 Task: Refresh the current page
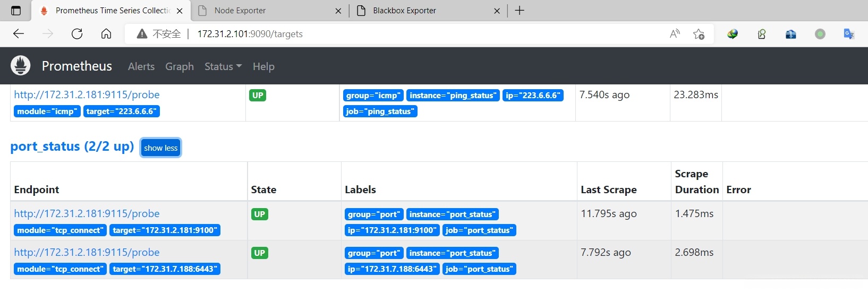77,34
